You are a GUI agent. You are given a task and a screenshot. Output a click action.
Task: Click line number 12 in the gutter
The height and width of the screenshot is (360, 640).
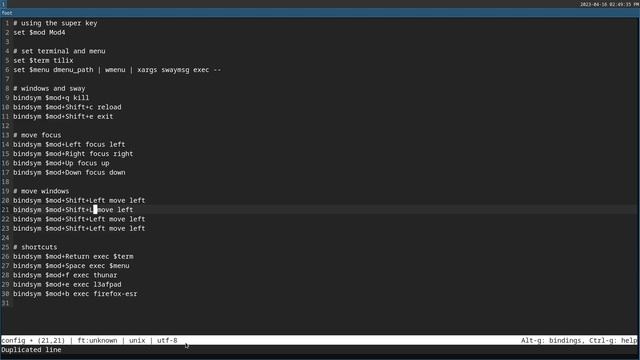5,126
